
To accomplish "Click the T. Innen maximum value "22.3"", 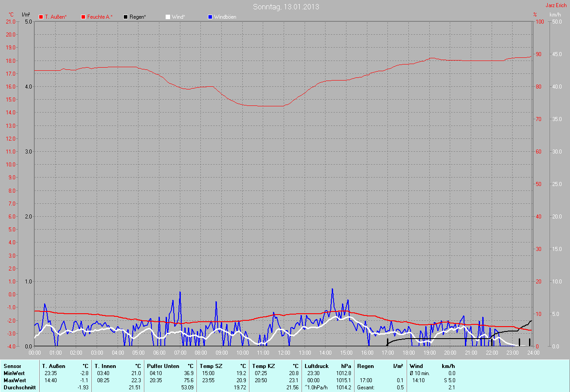I will tap(136, 380).
